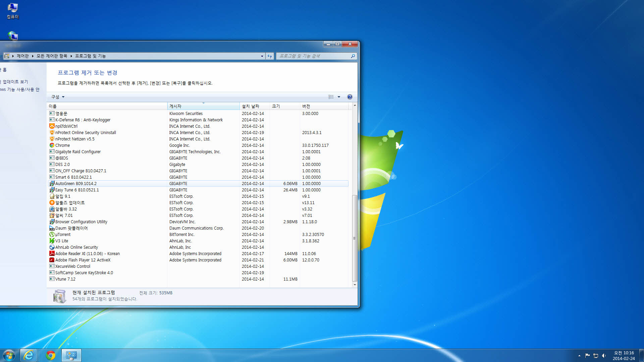Click the Browser Configuration Utility icon
Screen dimensions: 644x362
tap(52, 222)
